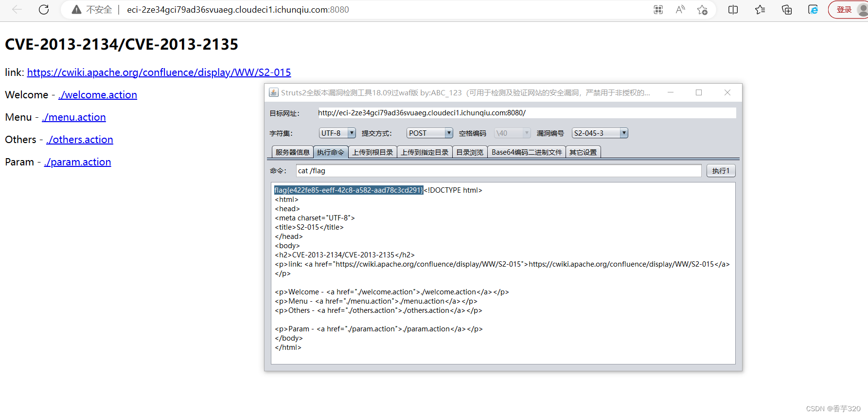Switch to the 上传到根目录 tab
The width and height of the screenshot is (868, 417).
pos(372,152)
